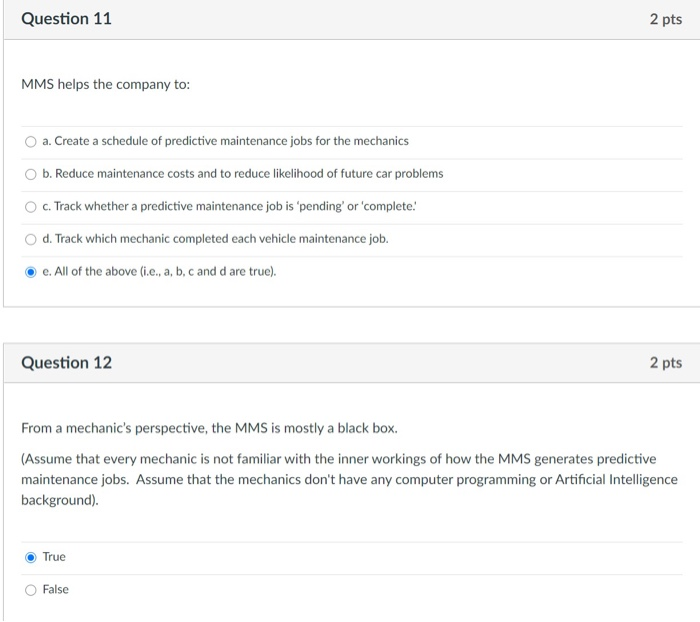Click the answer text 'Reduce maintenance costs and to reduce likelihood'
700x622 pixels.
189,174
